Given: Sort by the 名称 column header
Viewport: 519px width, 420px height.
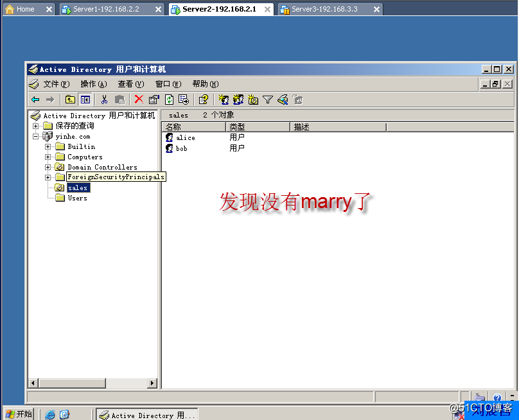Looking at the screenshot, I should (x=194, y=127).
